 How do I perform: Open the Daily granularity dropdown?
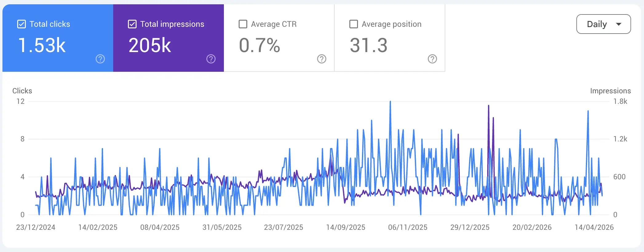(x=603, y=24)
